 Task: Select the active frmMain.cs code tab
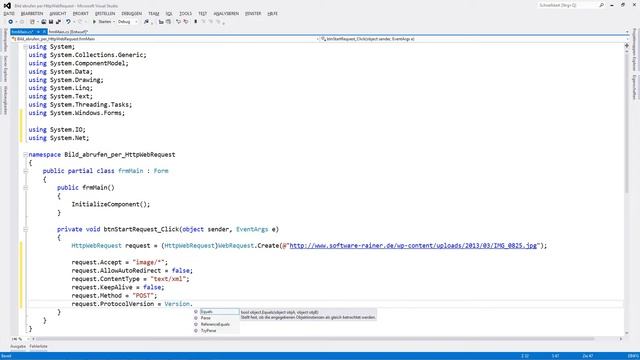[22, 31]
